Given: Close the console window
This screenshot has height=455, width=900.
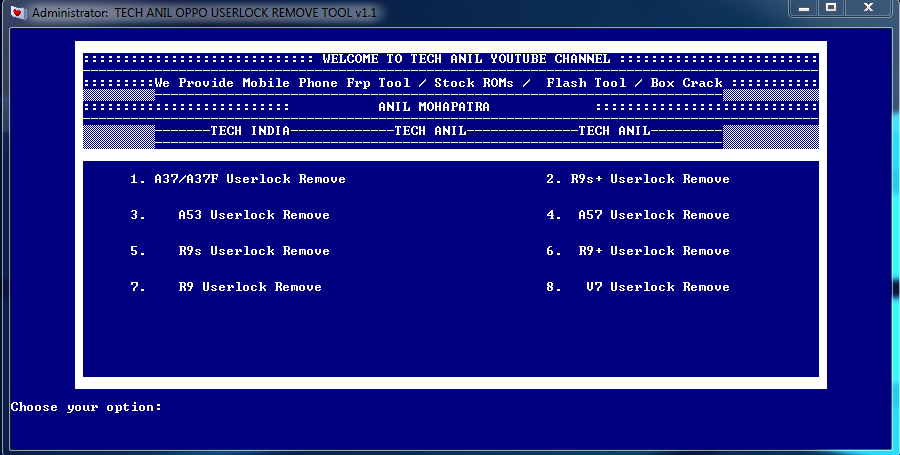Looking at the screenshot, I should 868,7.
